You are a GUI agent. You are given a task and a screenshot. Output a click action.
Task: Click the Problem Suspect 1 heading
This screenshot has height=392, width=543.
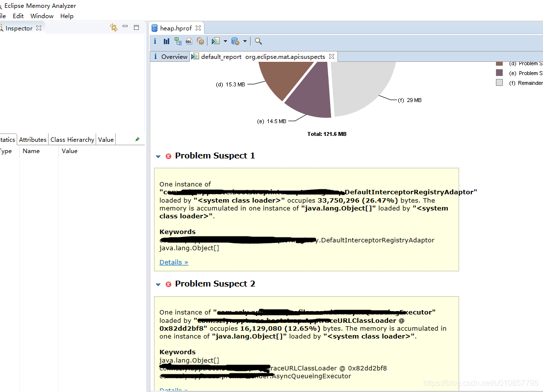coord(215,156)
